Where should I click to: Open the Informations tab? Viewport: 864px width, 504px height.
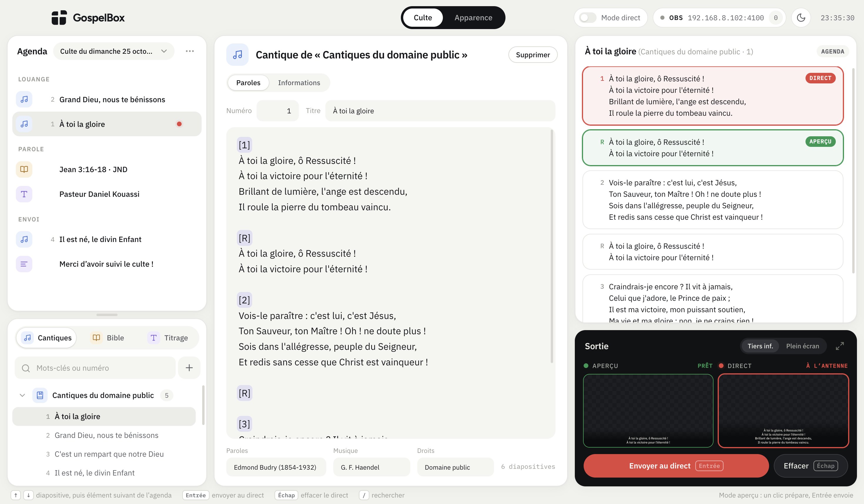(299, 83)
